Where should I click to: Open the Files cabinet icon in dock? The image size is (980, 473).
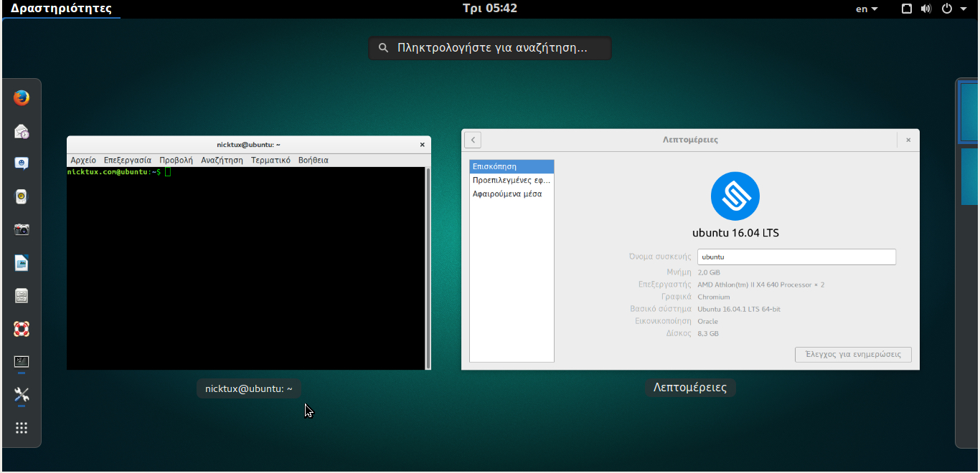22,296
